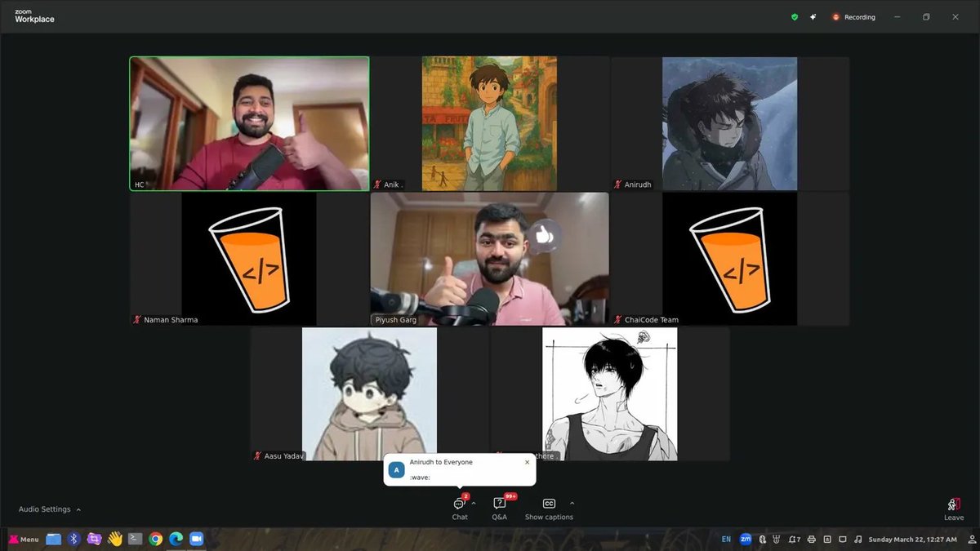Click the Zoom Workplace logo

pos(34,16)
